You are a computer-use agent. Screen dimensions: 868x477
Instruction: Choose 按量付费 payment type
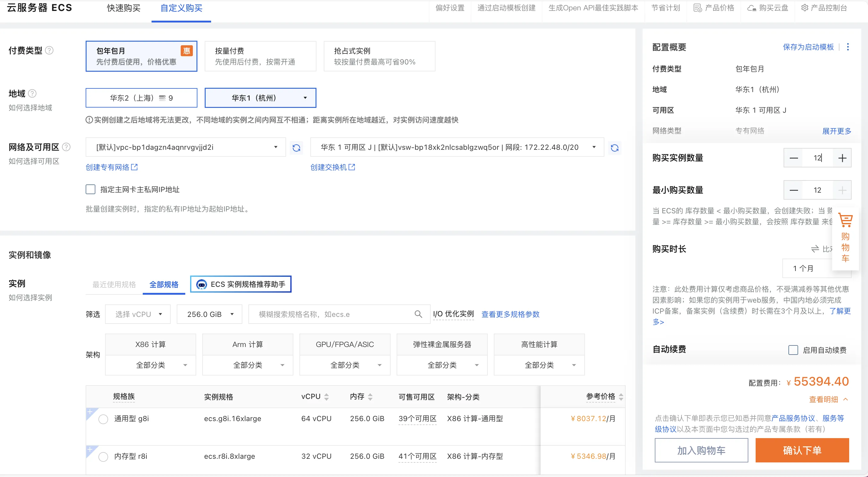[260, 56]
